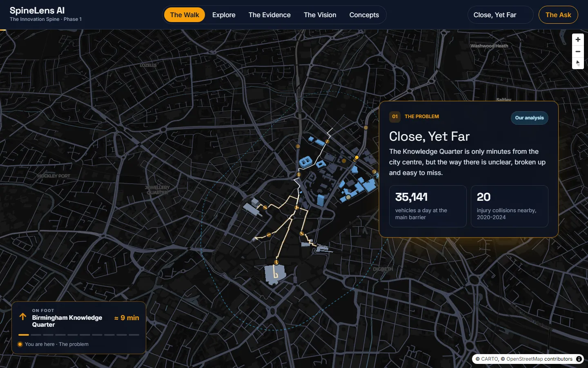588x368 pixels.
Task: Click the '20' injury collisions stat card
Action: (x=509, y=206)
